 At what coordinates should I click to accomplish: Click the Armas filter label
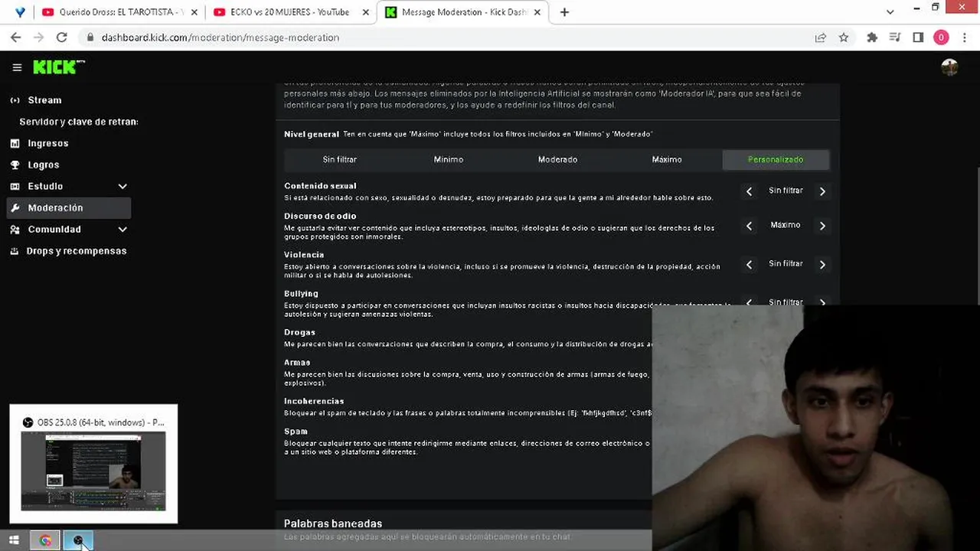coord(297,363)
